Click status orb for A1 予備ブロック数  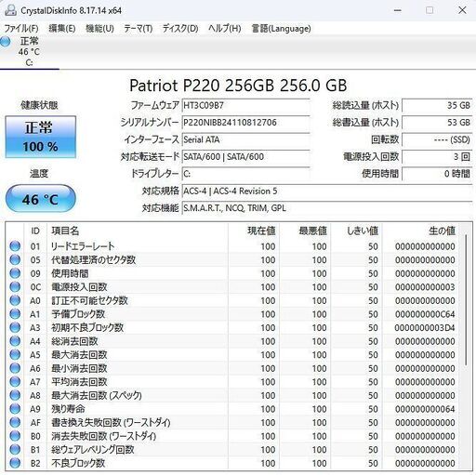[x=15, y=314]
